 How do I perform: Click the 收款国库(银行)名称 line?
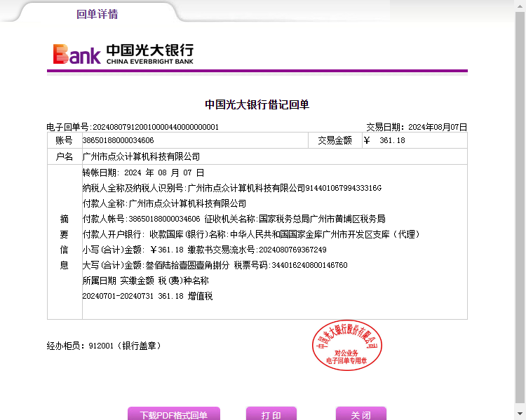coord(285,234)
